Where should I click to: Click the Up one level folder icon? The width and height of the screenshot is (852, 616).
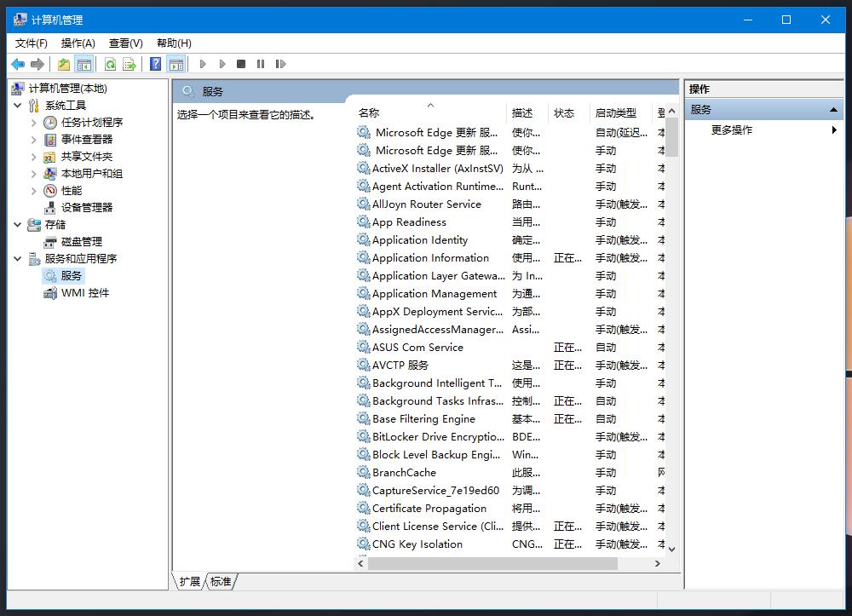tap(64, 64)
